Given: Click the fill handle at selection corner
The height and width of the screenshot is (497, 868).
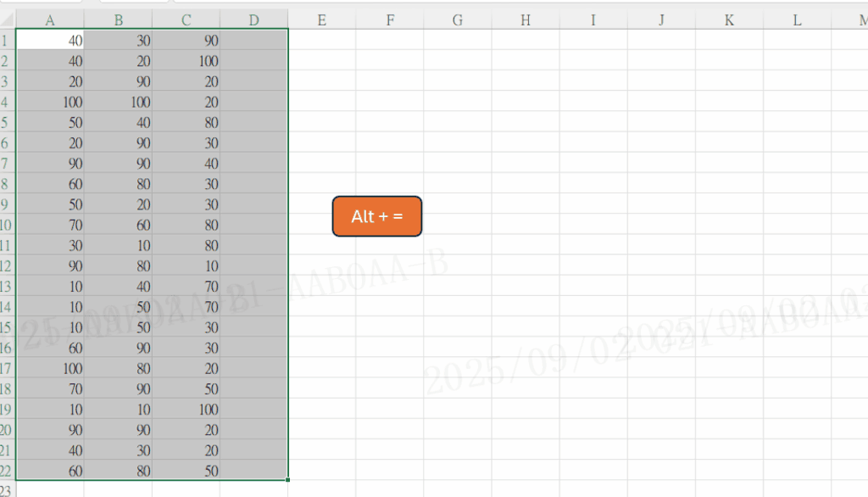Looking at the screenshot, I should (288, 480).
